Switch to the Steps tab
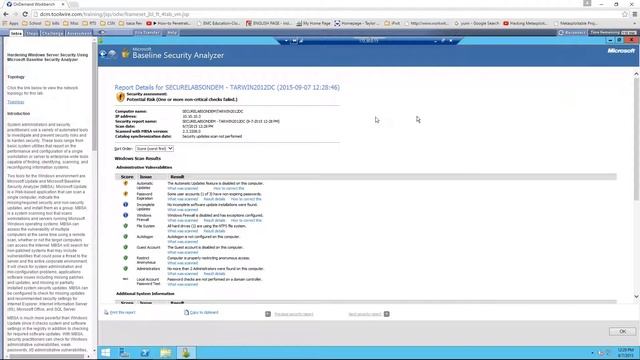The image size is (640, 360). pos(32,33)
